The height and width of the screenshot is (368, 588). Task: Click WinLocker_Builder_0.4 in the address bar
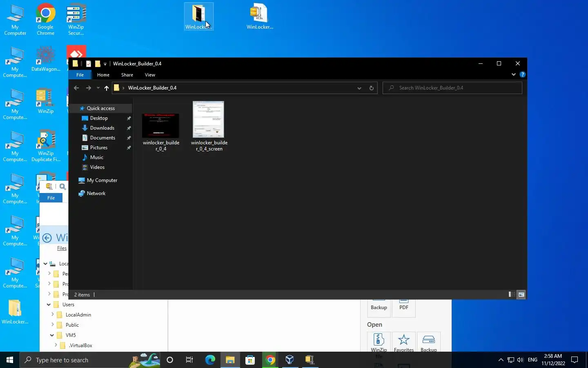(152, 88)
